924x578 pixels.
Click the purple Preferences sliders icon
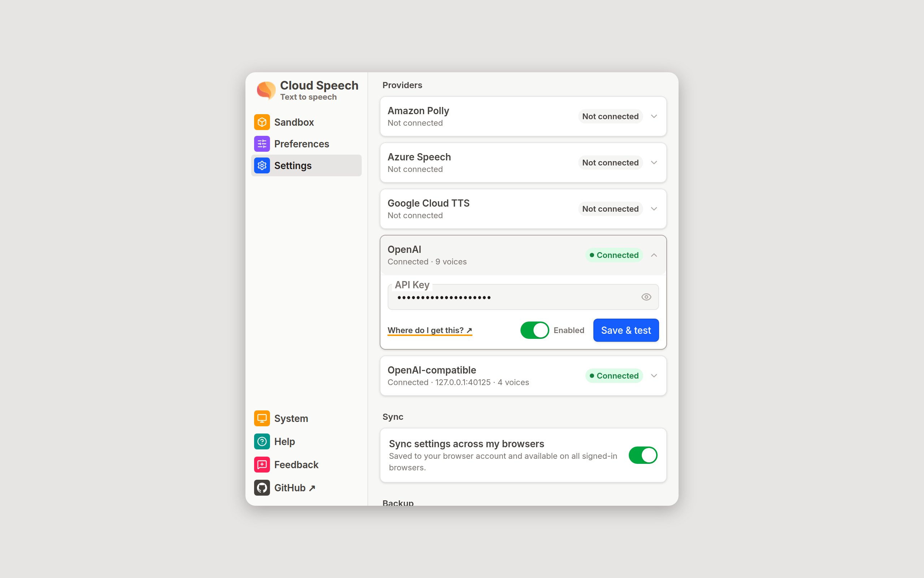click(x=262, y=144)
